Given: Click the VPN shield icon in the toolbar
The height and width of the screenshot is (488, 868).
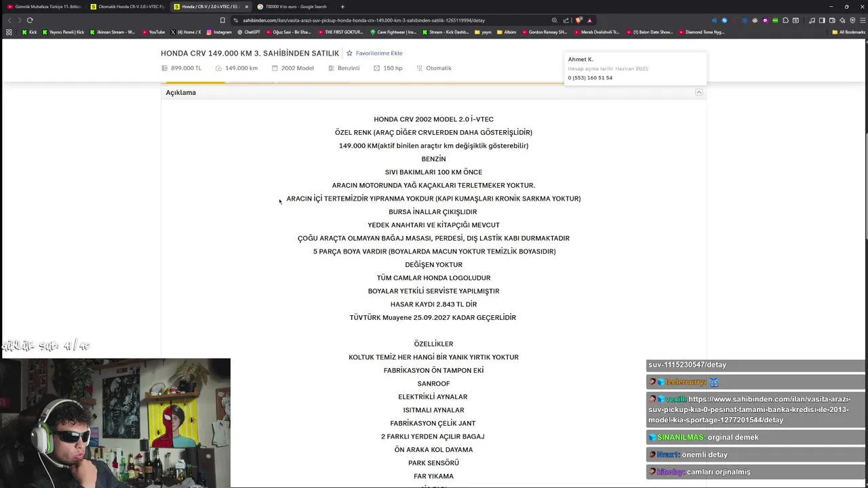Looking at the screenshot, I should click(852, 20).
